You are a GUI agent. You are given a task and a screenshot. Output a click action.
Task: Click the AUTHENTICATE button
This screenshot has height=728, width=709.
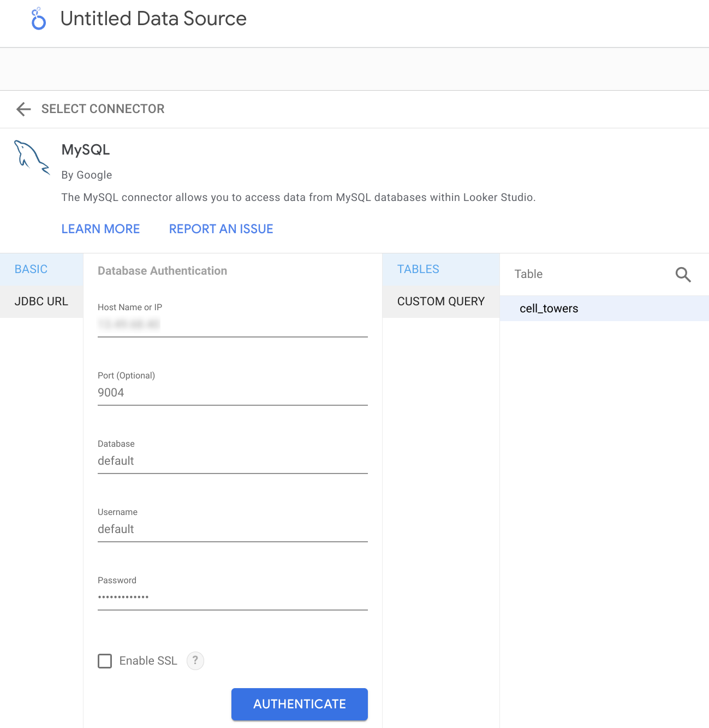[299, 704]
